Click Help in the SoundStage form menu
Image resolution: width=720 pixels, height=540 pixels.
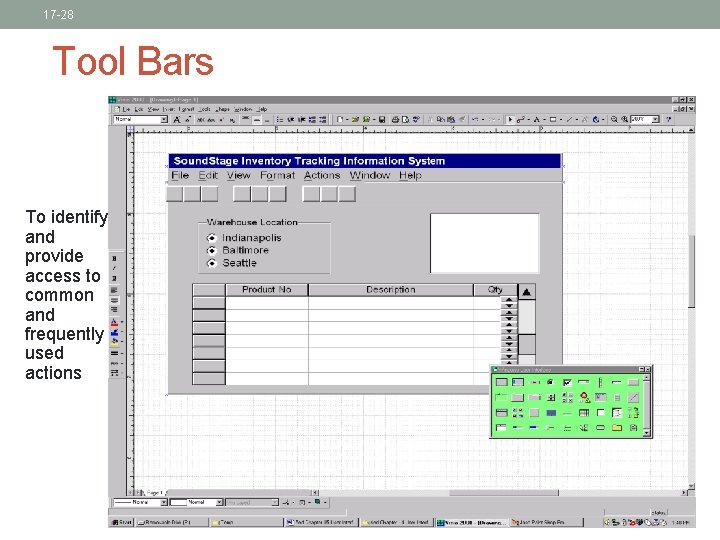click(410, 175)
